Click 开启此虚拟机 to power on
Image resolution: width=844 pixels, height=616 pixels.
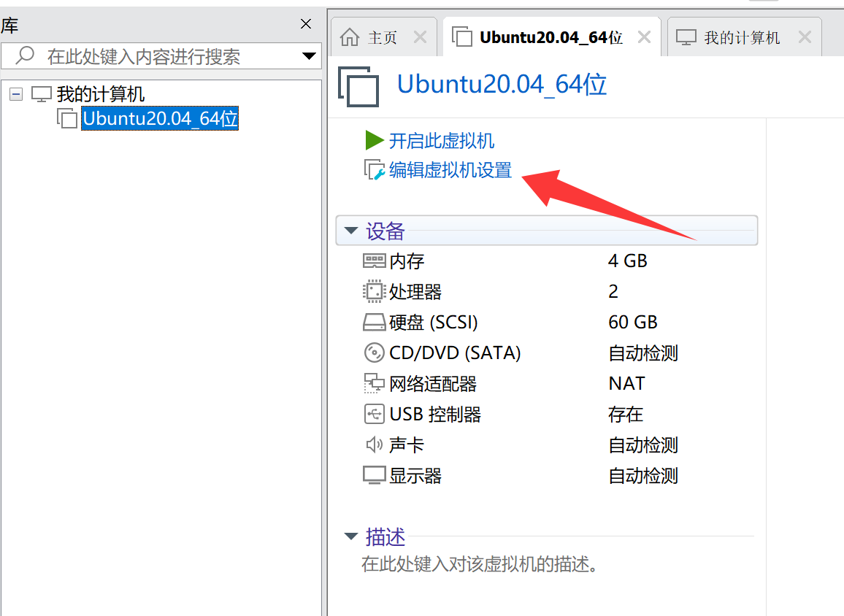pyautogui.click(x=442, y=140)
